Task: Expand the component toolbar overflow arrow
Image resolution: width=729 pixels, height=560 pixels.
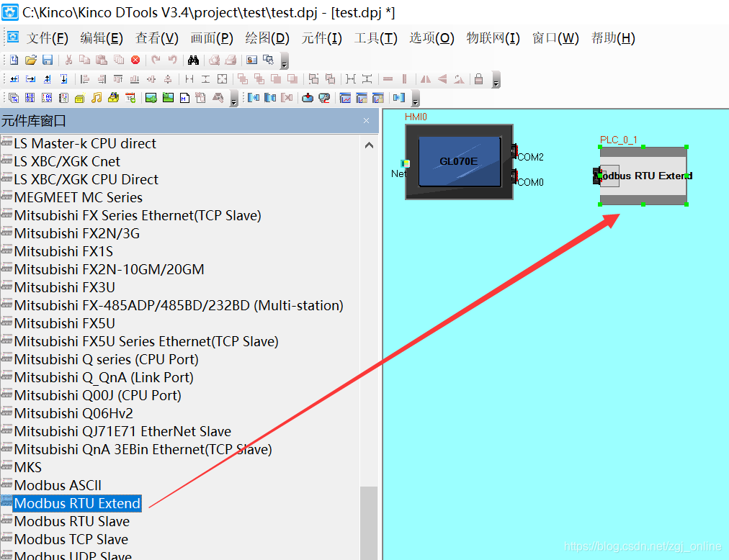Action: tap(234, 99)
